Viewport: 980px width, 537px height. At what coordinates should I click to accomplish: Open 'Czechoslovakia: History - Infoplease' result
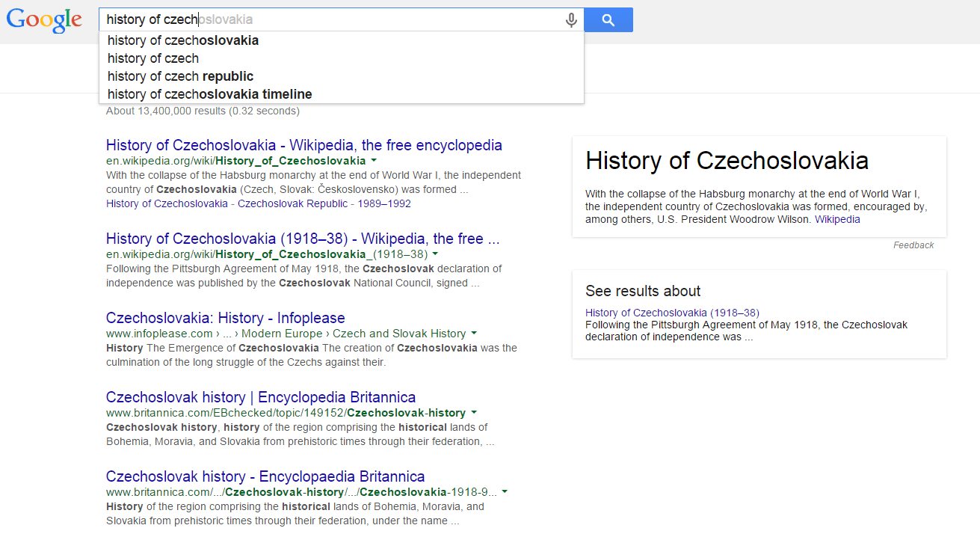coord(226,318)
